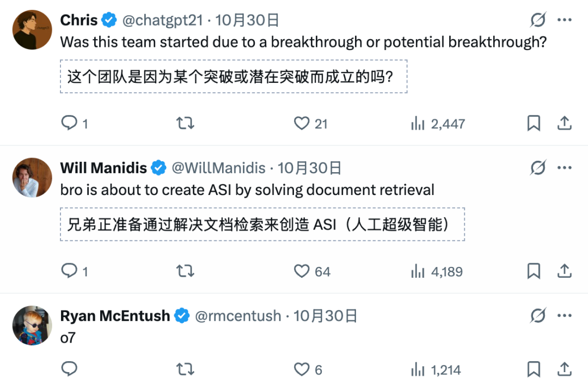The width and height of the screenshot is (588, 389).
Task: Like Ryan McEntush's o7 tweet
Action: point(302,369)
